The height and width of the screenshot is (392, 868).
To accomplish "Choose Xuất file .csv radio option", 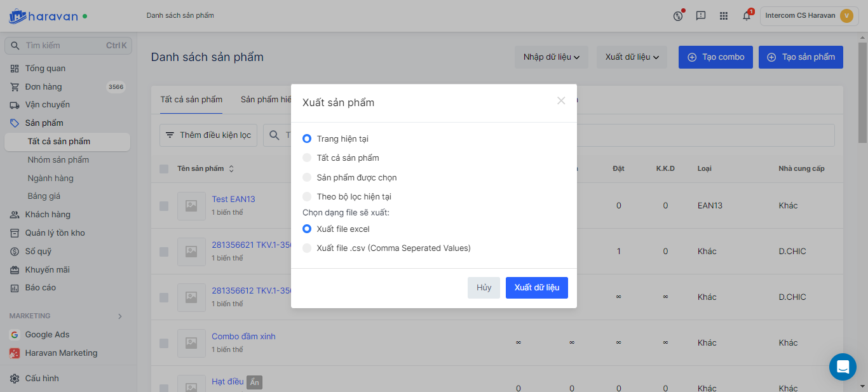I will click(307, 248).
